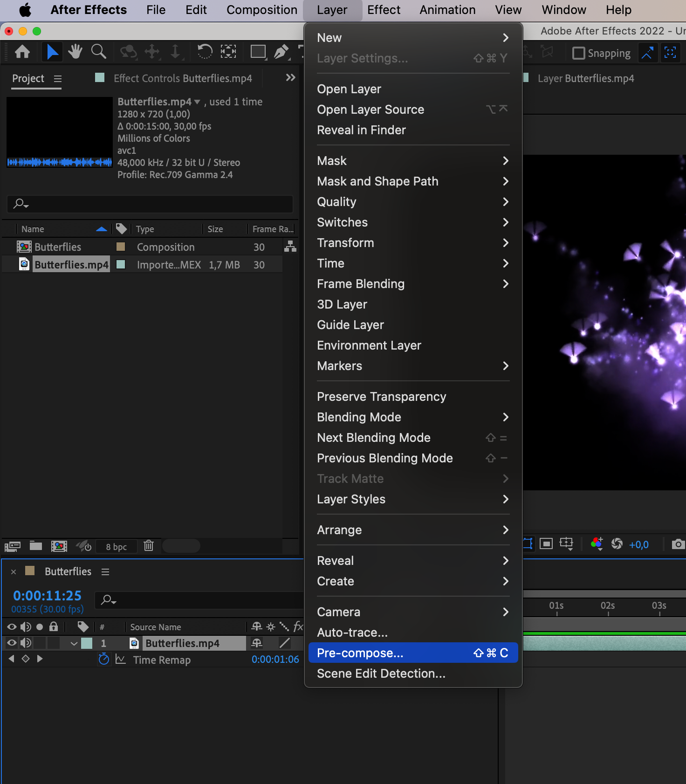This screenshot has width=686, height=784.
Task: Go to next keyframe arrow
Action: (40, 659)
